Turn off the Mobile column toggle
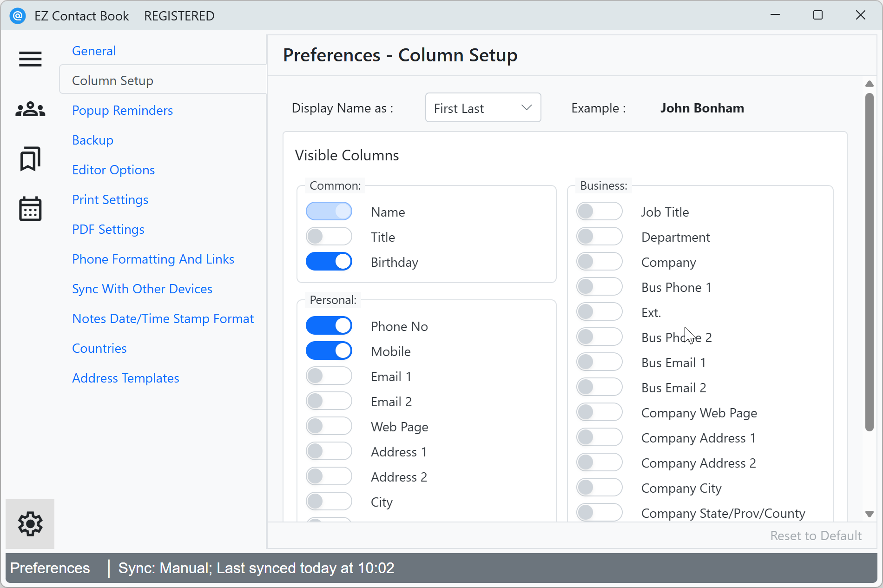 (329, 350)
